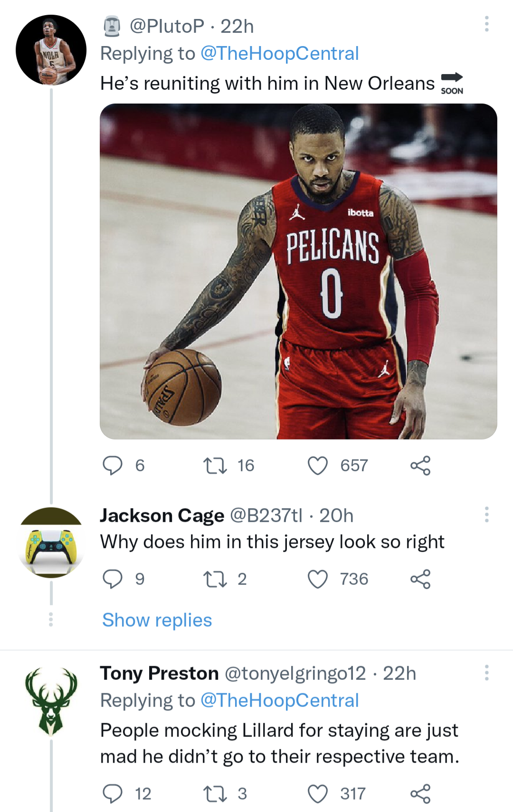Click PlutoP's circular profile avatar

50,50
